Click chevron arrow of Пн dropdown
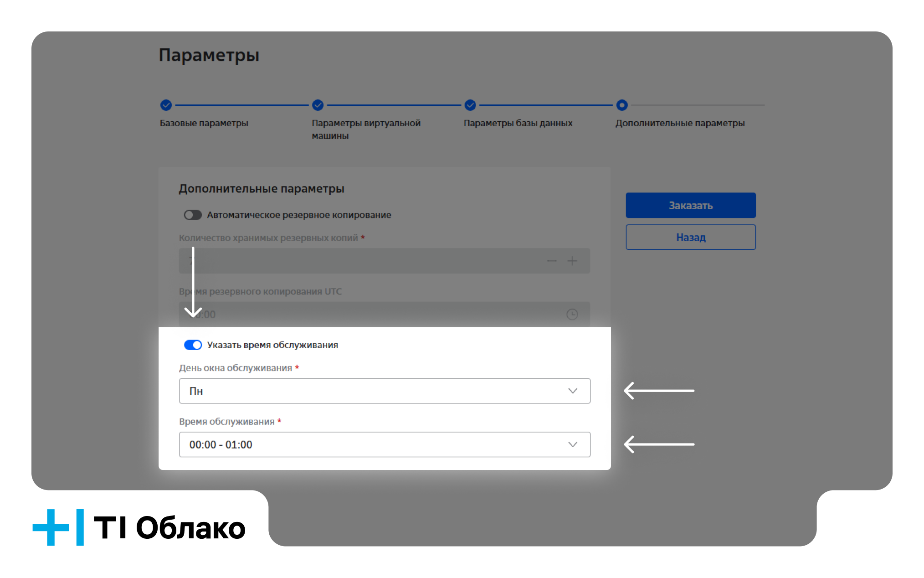 [573, 391]
